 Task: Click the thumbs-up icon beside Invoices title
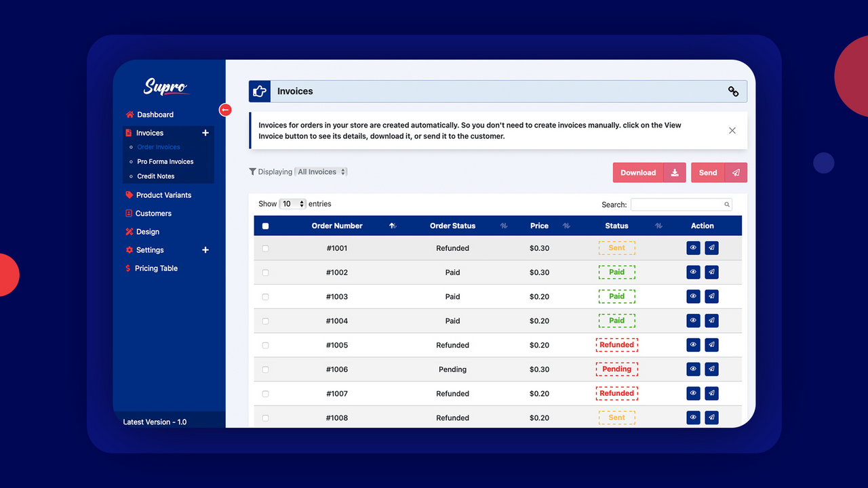[x=259, y=91]
